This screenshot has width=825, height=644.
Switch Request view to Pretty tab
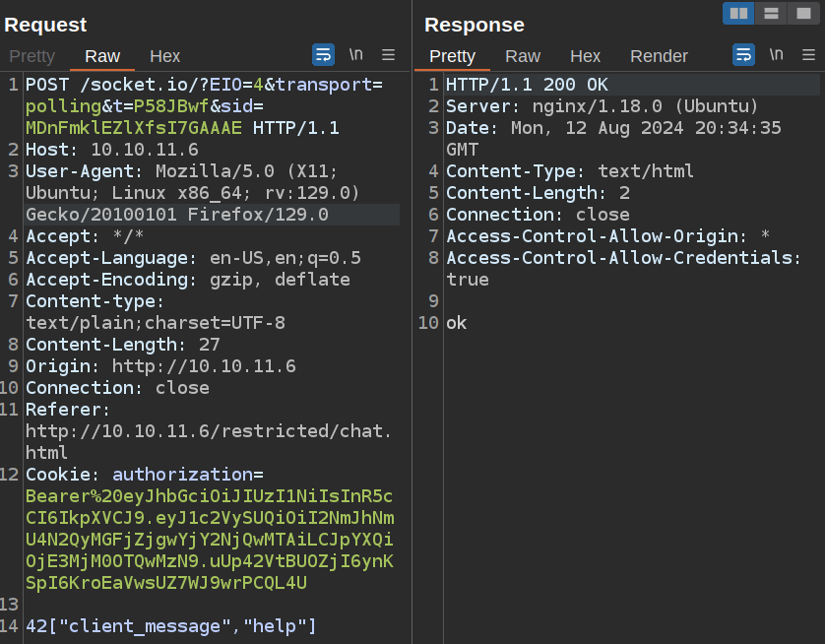(32, 56)
